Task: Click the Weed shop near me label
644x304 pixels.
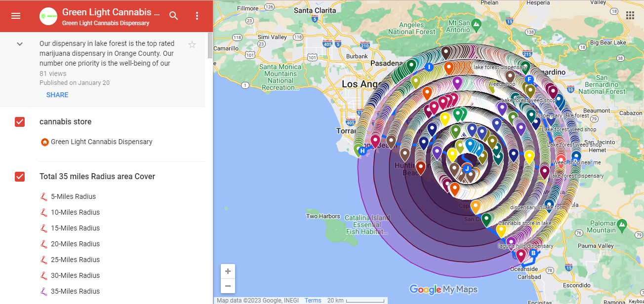Action: click(x=577, y=162)
